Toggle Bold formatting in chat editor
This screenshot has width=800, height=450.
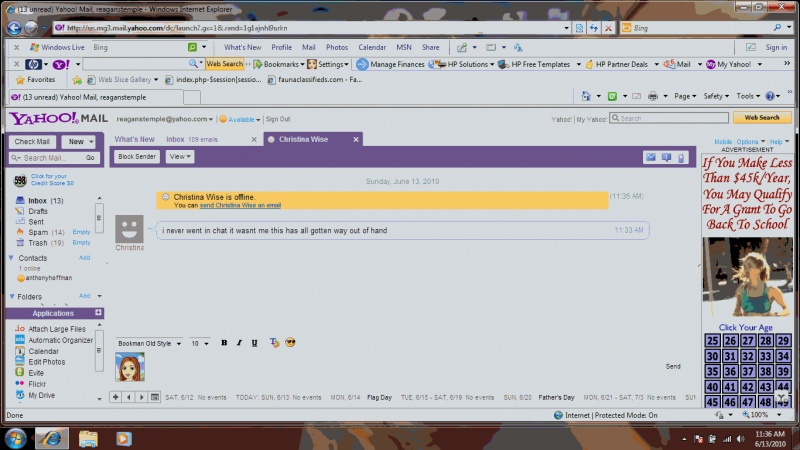(x=224, y=343)
